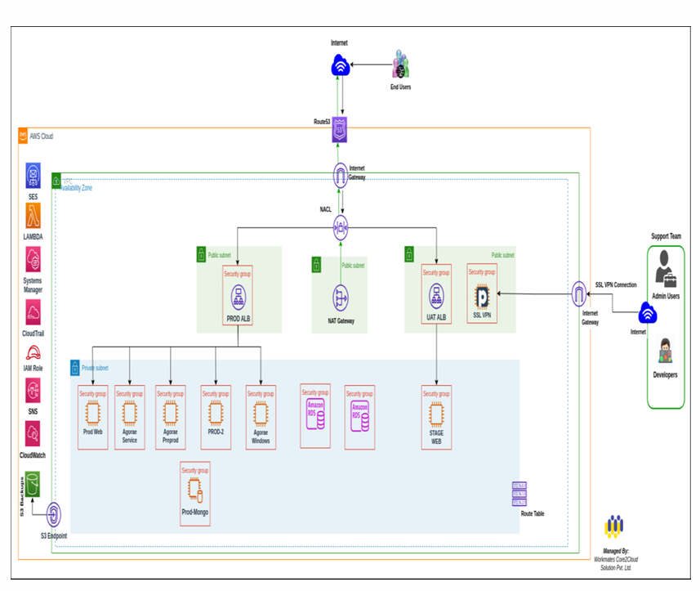Viewport: 700px width, 591px height.
Task: Click the red IAM Role icon
Action: 33,353
